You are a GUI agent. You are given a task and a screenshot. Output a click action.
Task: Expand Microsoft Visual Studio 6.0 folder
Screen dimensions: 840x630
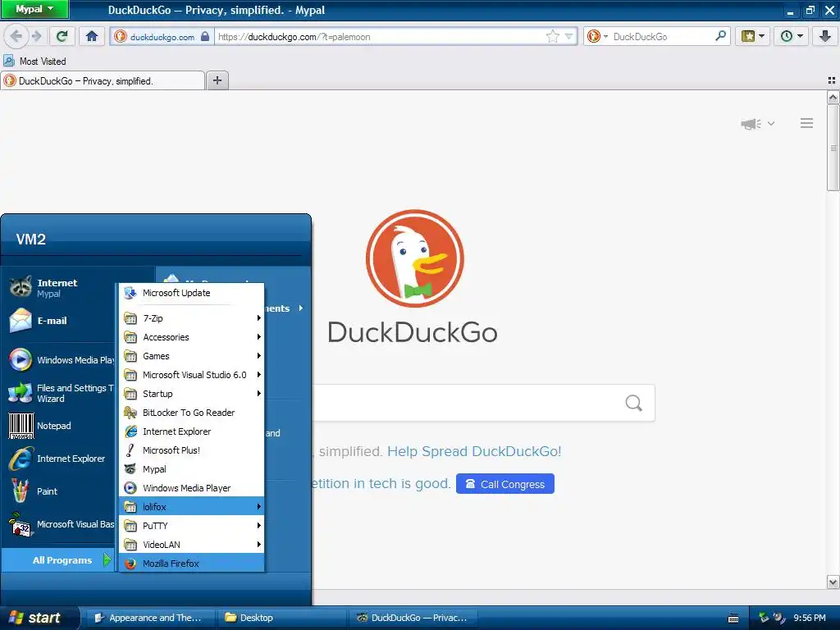(192, 375)
